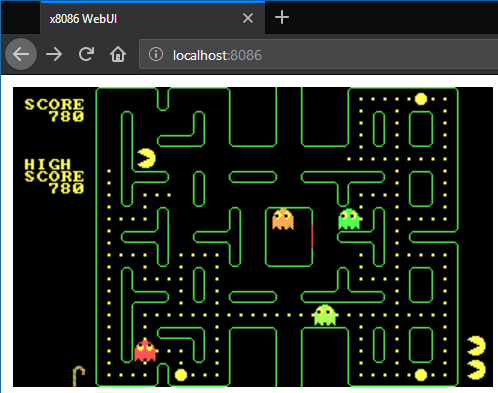Click the SCORE label text
The image size is (498, 393).
[54, 104]
